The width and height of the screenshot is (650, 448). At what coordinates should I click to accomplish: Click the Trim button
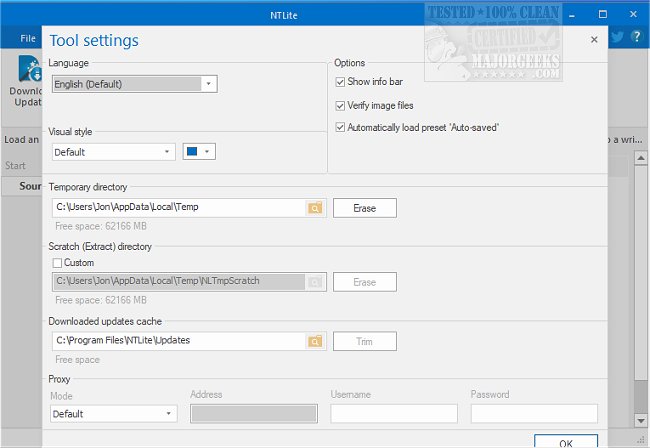364,341
